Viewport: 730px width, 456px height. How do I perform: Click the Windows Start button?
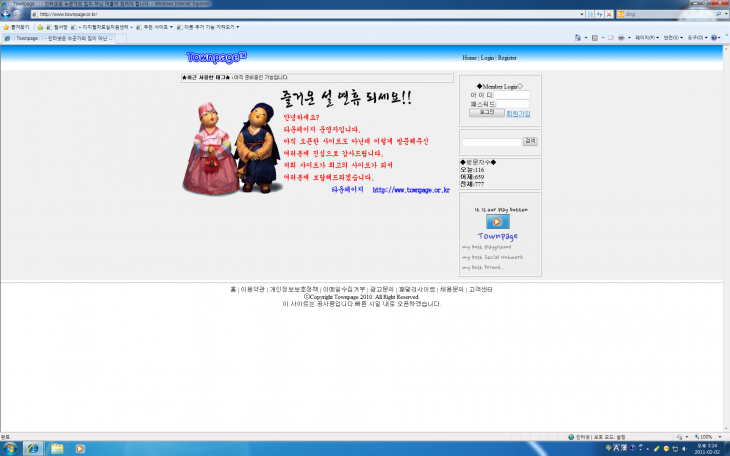(x=9, y=449)
